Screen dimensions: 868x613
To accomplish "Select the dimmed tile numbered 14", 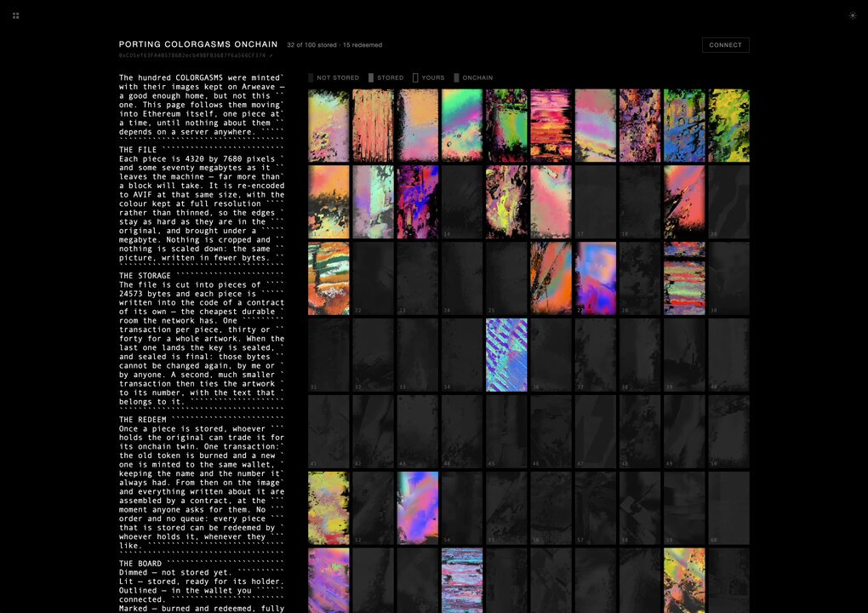I will (x=462, y=202).
